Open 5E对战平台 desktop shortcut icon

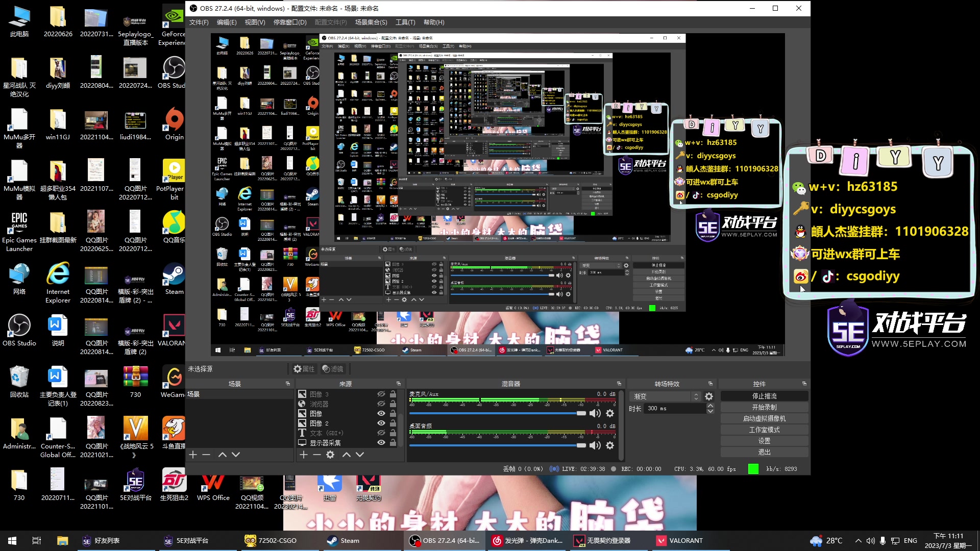click(x=135, y=485)
